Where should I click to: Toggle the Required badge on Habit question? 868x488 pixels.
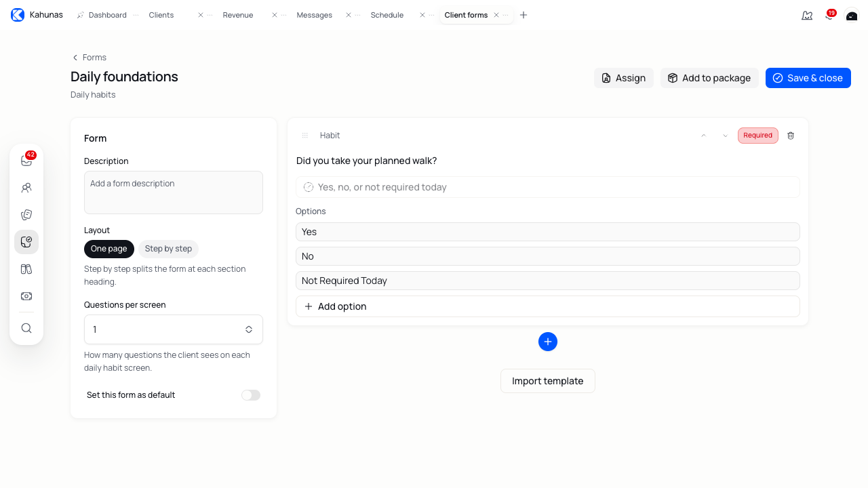(x=758, y=136)
